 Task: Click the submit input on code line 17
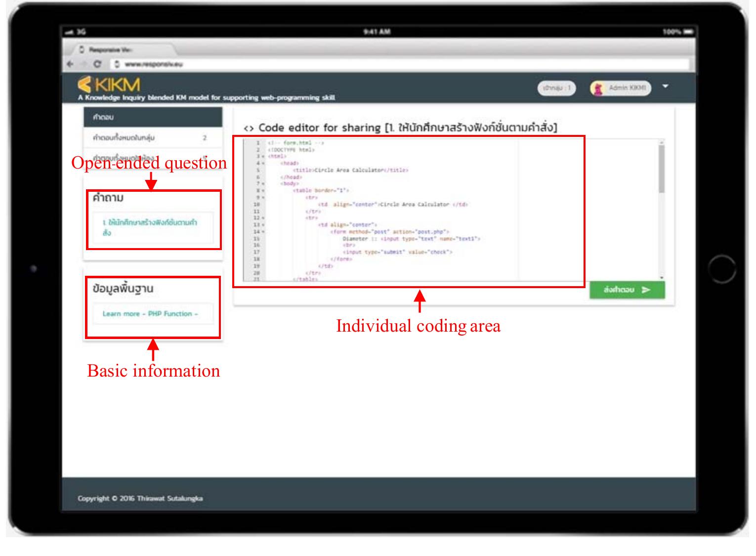point(397,252)
